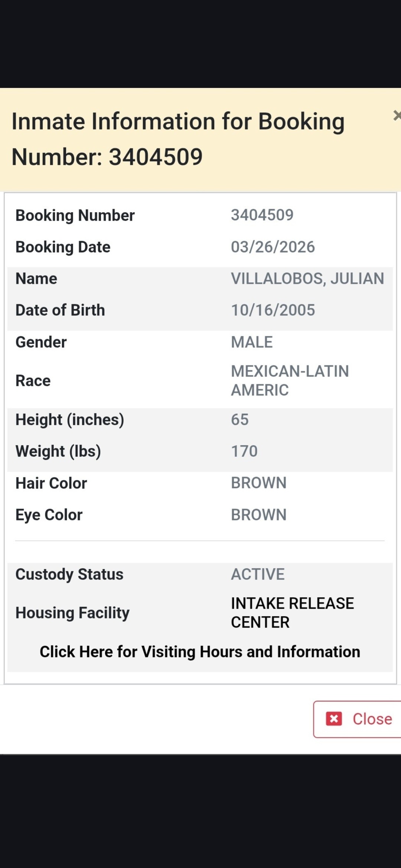Screen dimensions: 401x868
Task: Click the Gender value MALE
Action: pyautogui.click(x=252, y=342)
